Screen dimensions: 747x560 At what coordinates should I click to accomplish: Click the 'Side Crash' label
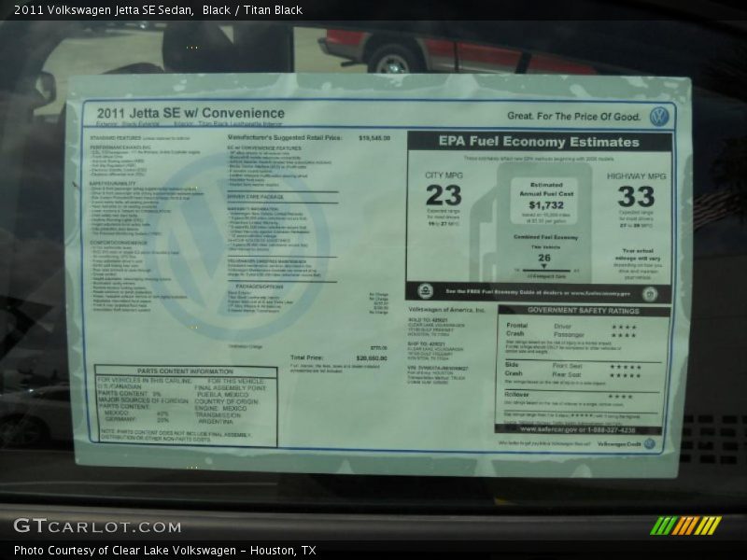click(x=514, y=369)
